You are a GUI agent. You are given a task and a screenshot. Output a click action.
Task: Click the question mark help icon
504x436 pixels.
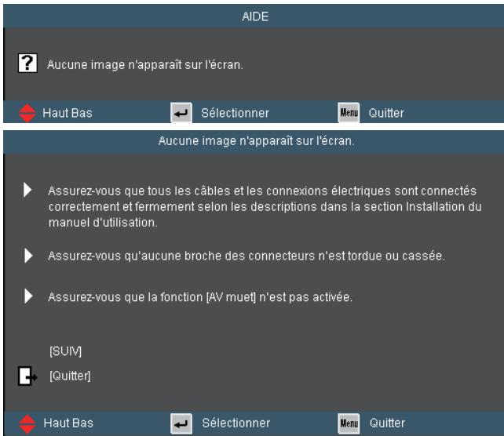(x=27, y=63)
